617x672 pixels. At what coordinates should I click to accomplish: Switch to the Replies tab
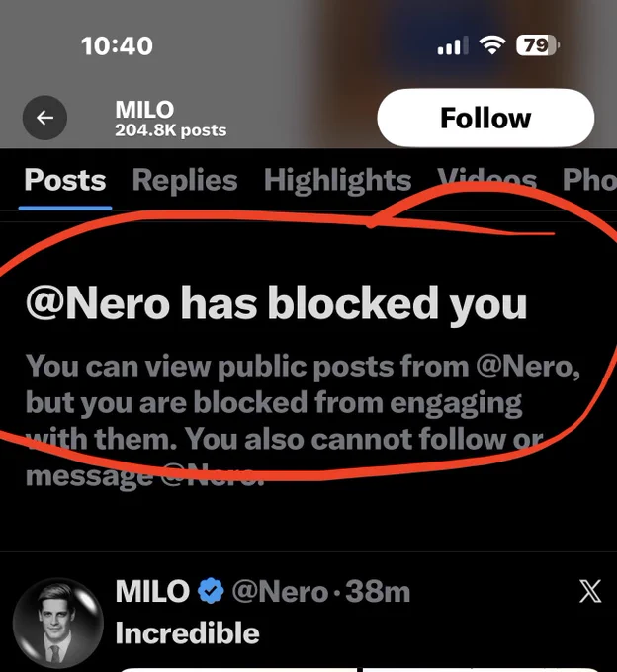click(185, 180)
